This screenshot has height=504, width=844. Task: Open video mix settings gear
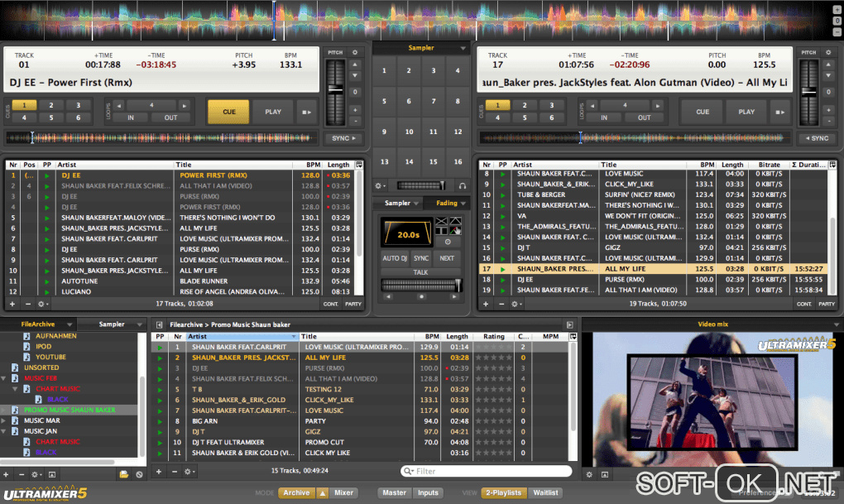coord(589,474)
